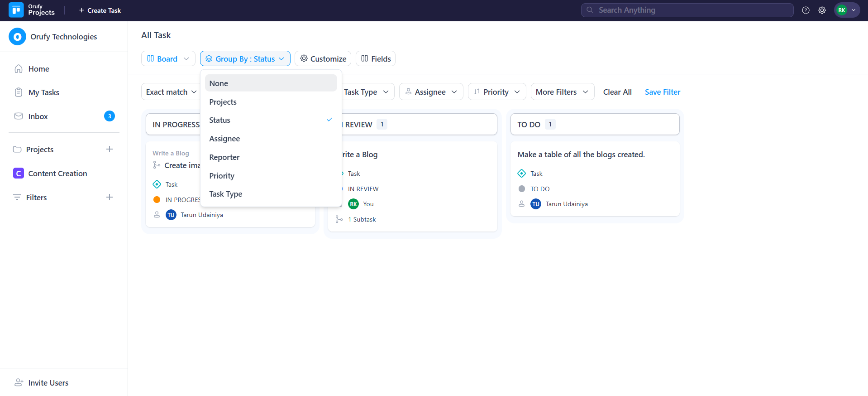The image size is (868, 396).
Task: Click the Inbox notification badge showing 3
Action: pos(109,116)
